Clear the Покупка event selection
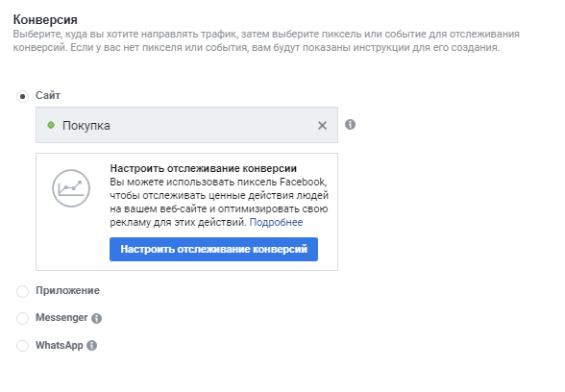 [x=322, y=125]
